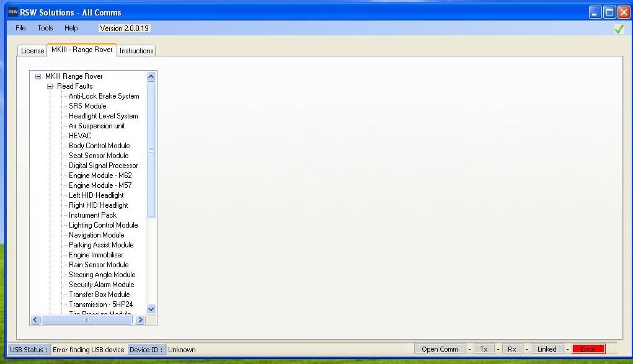Open the Help menu
The image size is (633, 364).
[71, 28]
